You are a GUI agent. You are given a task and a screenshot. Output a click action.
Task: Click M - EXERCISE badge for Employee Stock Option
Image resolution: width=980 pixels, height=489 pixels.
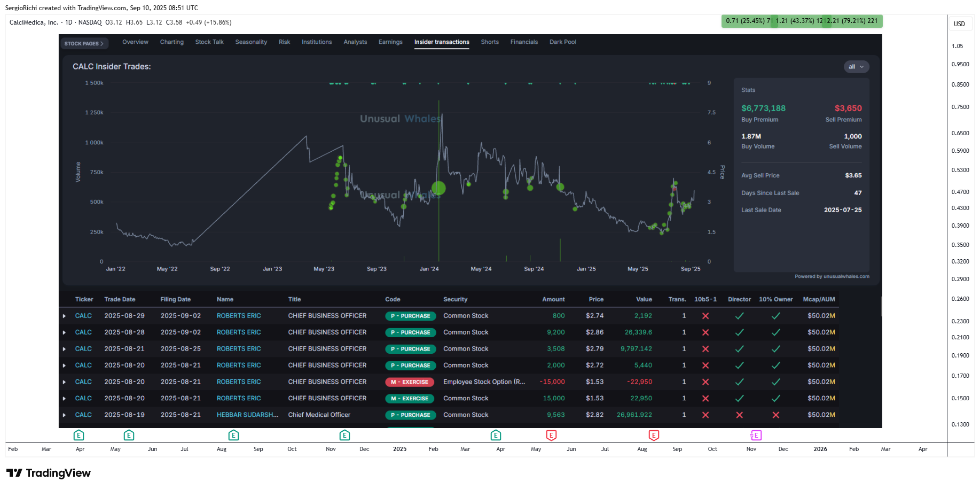[410, 382]
